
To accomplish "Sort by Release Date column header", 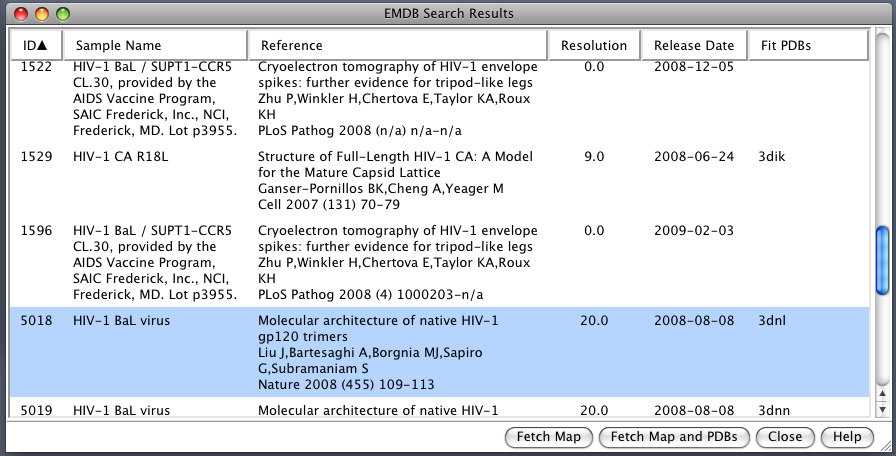I will [694, 45].
